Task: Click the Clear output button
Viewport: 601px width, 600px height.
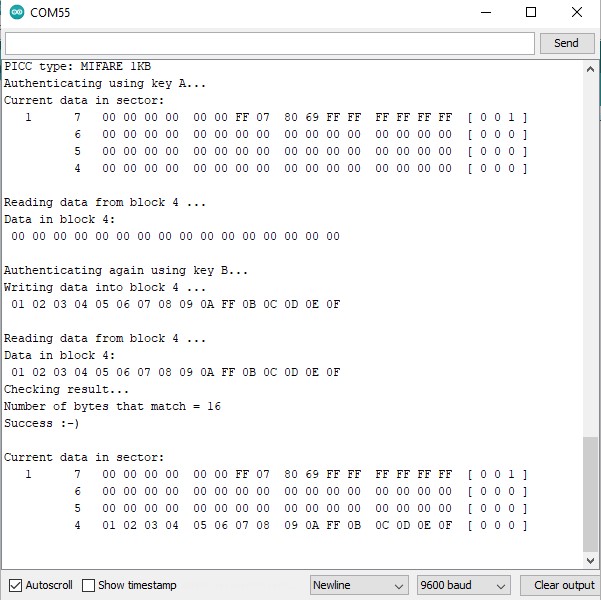Action: [x=563, y=585]
